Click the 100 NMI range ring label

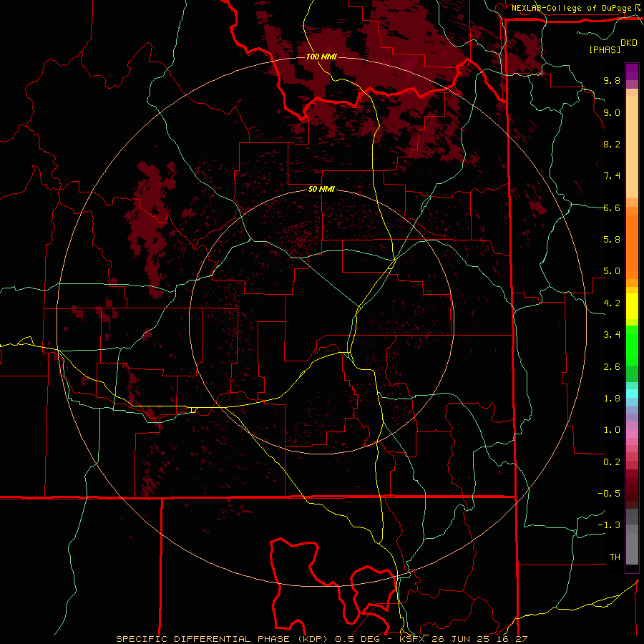coord(321,57)
